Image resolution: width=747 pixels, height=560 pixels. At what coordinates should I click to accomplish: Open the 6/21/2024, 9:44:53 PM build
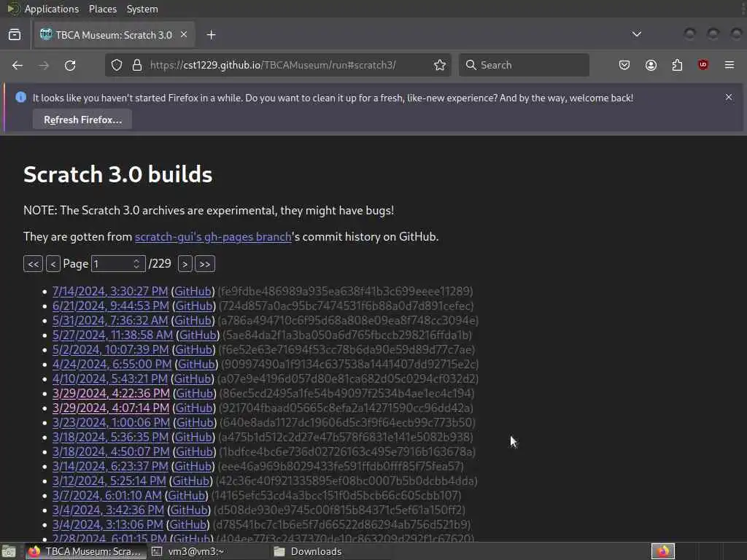pos(111,306)
